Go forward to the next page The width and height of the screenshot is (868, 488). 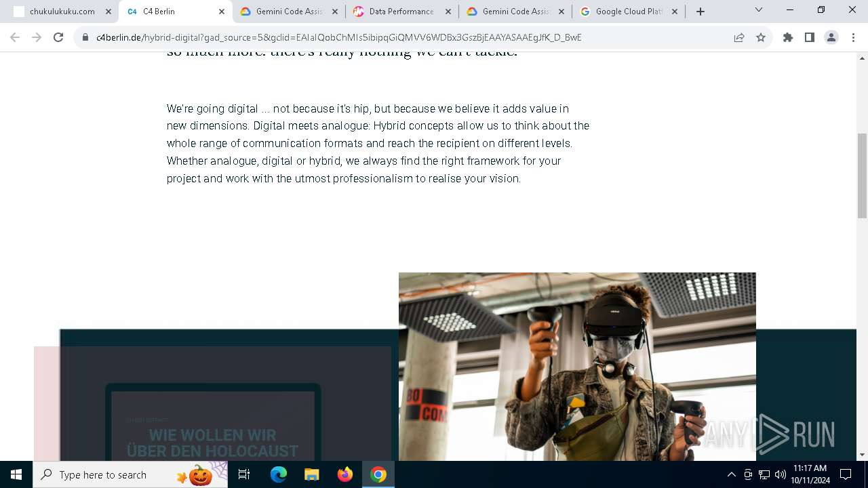[x=37, y=37]
